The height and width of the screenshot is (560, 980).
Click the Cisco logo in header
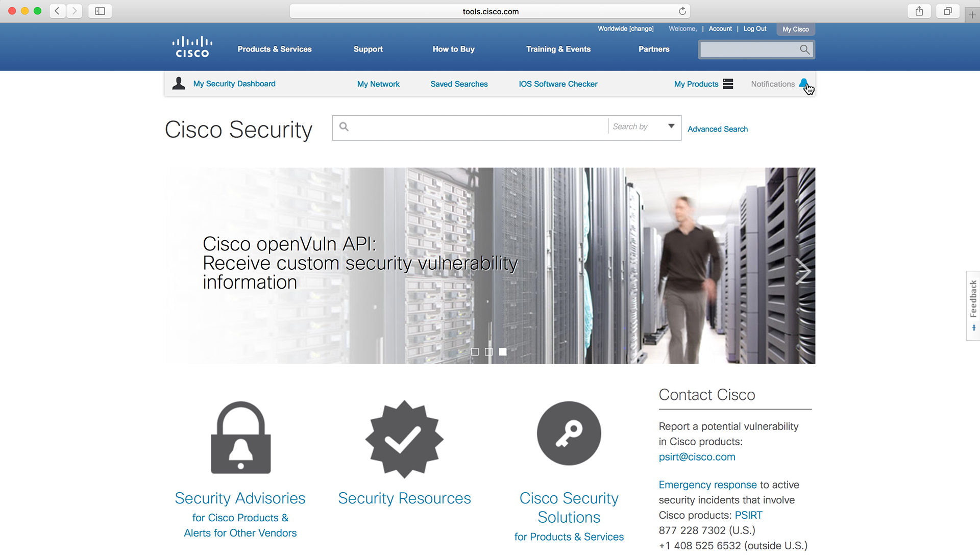click(x=192, y=47)
